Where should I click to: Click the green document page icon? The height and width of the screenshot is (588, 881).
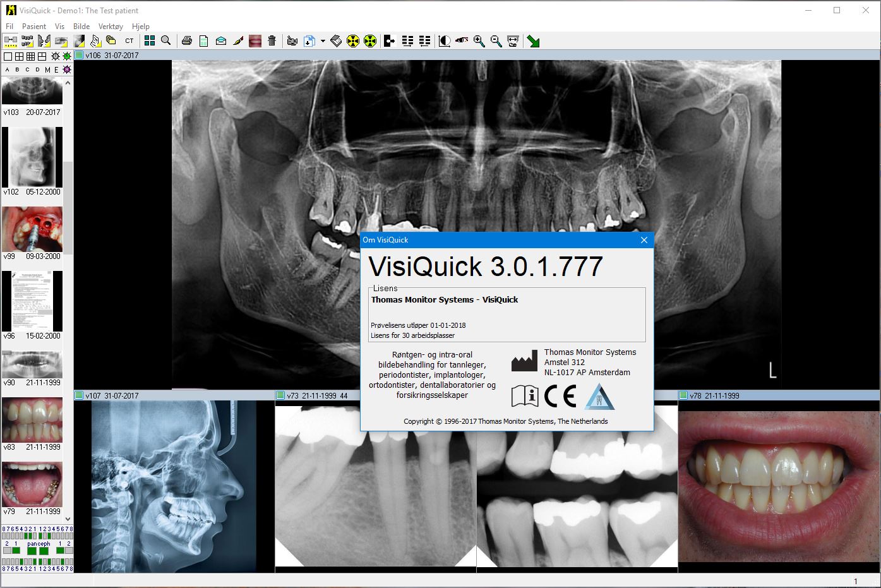[204, 41]
